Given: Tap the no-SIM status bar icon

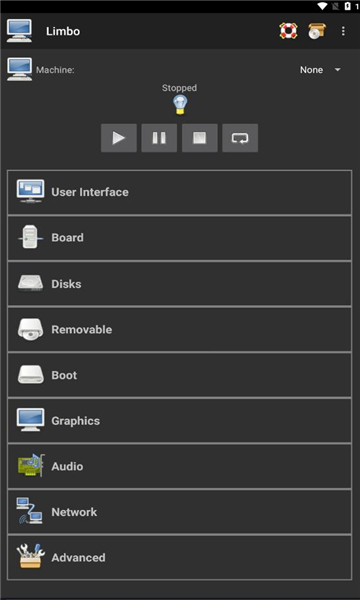Looking at the screenshot, I should pos(336,6).
